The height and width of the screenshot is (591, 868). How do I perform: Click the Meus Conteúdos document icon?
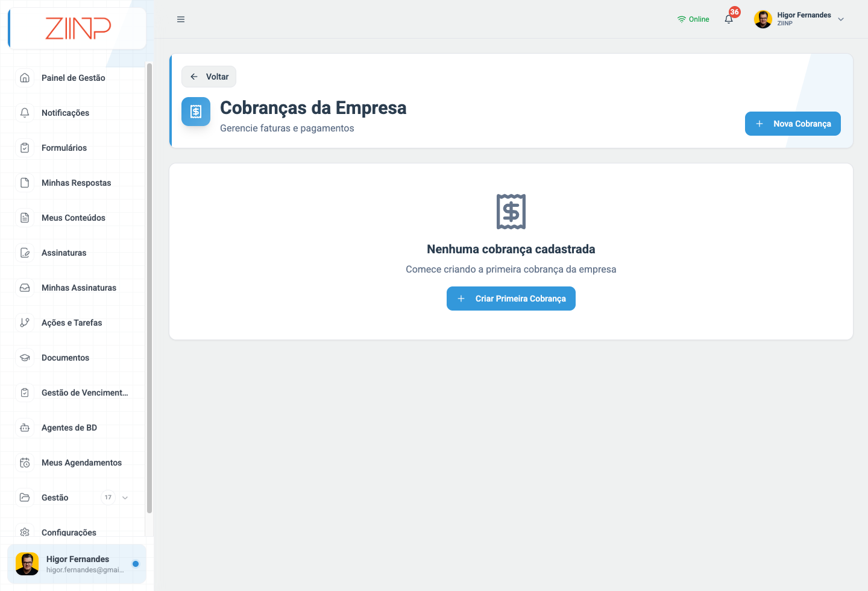click(x=25, y=218)
